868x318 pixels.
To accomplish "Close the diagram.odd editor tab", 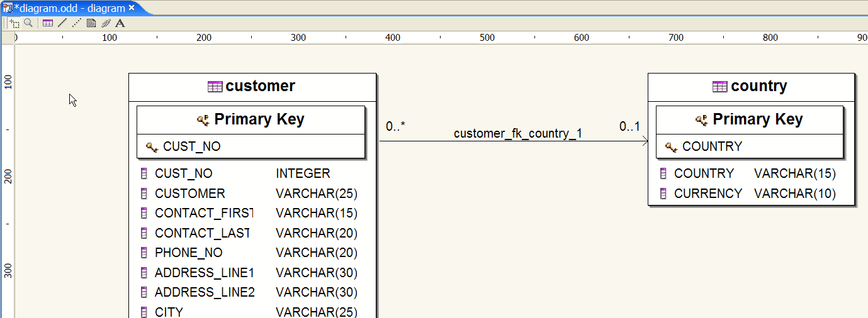I will click(x=132, y=8).
